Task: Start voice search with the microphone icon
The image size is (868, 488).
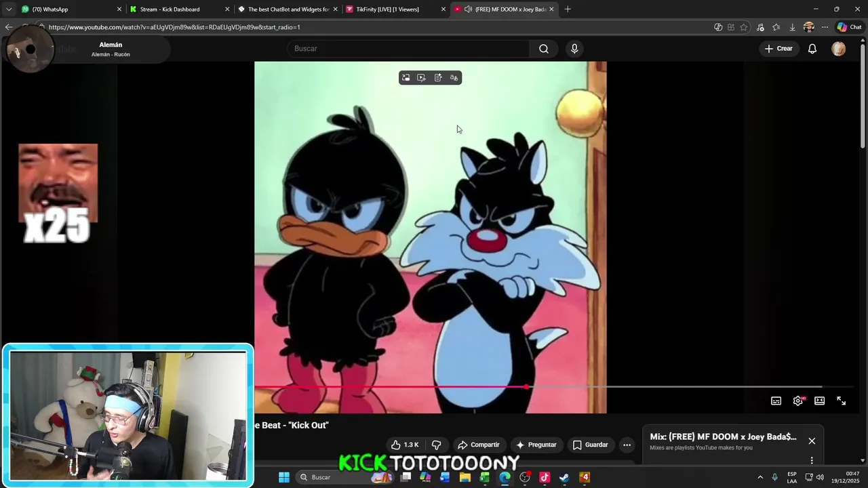Action: pos(574,49)
